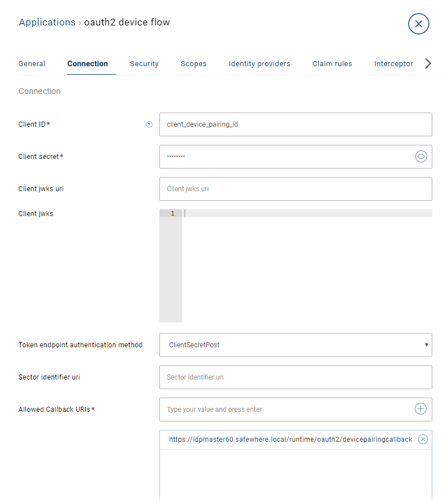Switch to Claim rules tab
This screenshot has height=504, width=447.
coord(332,64)
